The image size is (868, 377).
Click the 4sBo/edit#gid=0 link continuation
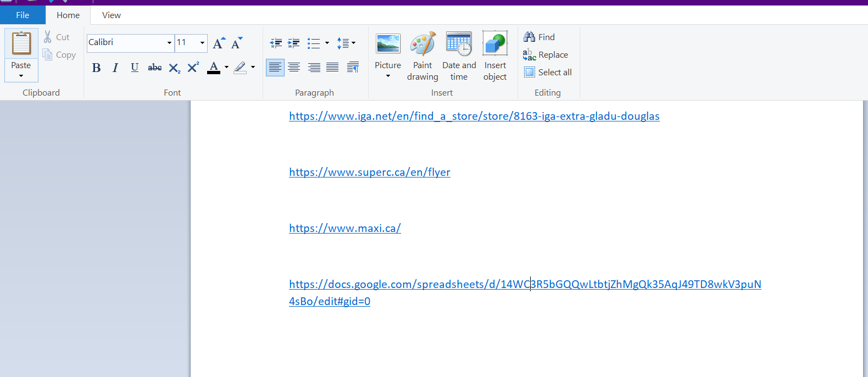click(330, 302)
